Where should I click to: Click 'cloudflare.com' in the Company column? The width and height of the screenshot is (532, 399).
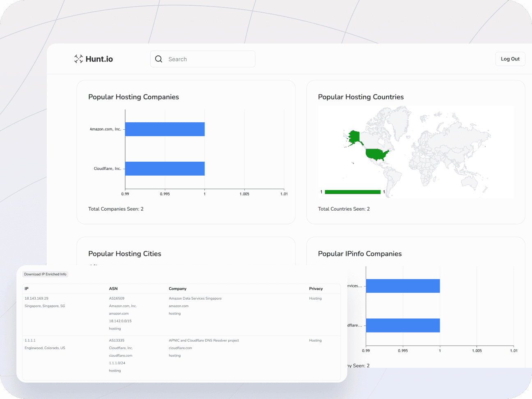tap(180, 348)
